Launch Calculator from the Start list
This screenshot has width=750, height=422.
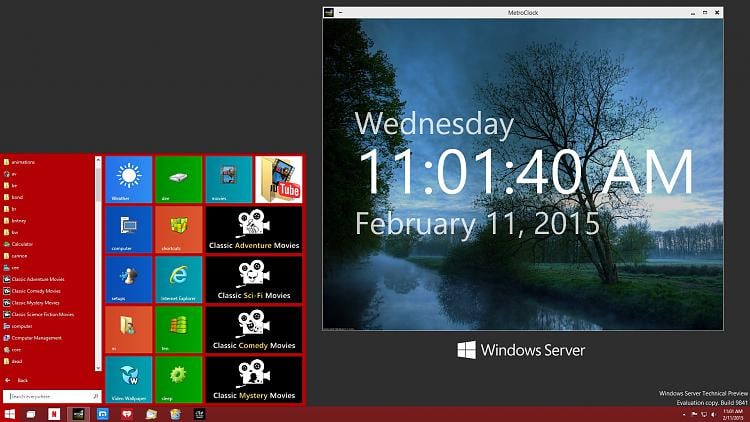tap(18, 244)
